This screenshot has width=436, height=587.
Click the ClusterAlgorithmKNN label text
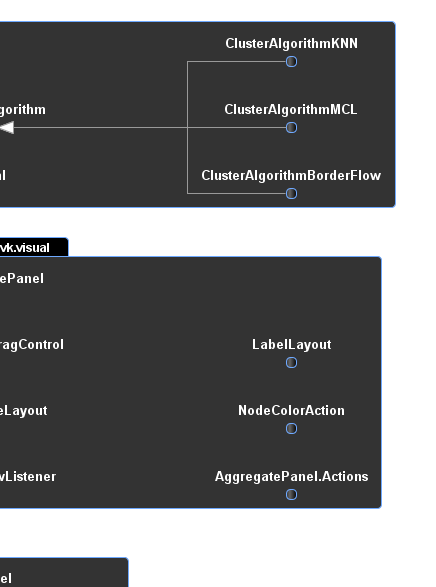coord(292,43)
